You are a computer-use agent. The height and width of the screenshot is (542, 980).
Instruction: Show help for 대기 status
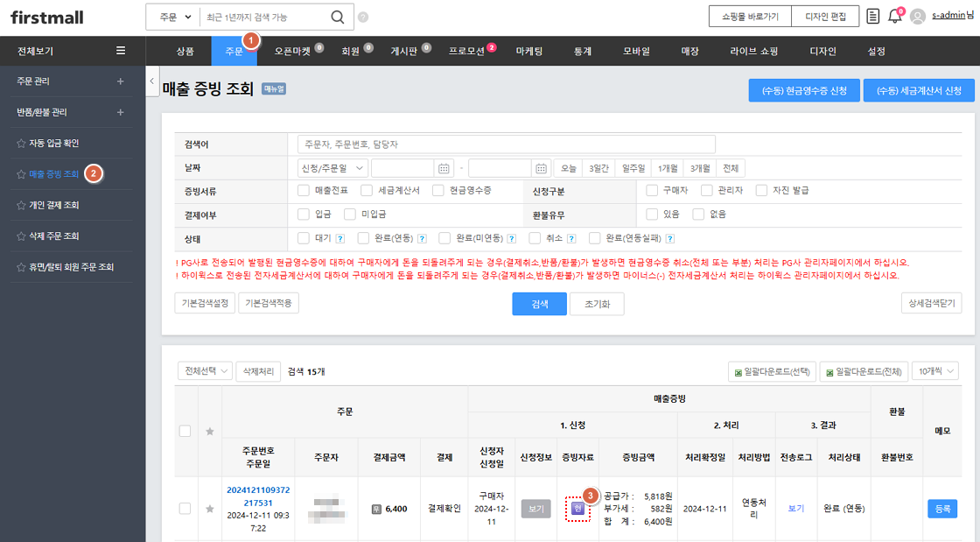[x=340, y=239]
